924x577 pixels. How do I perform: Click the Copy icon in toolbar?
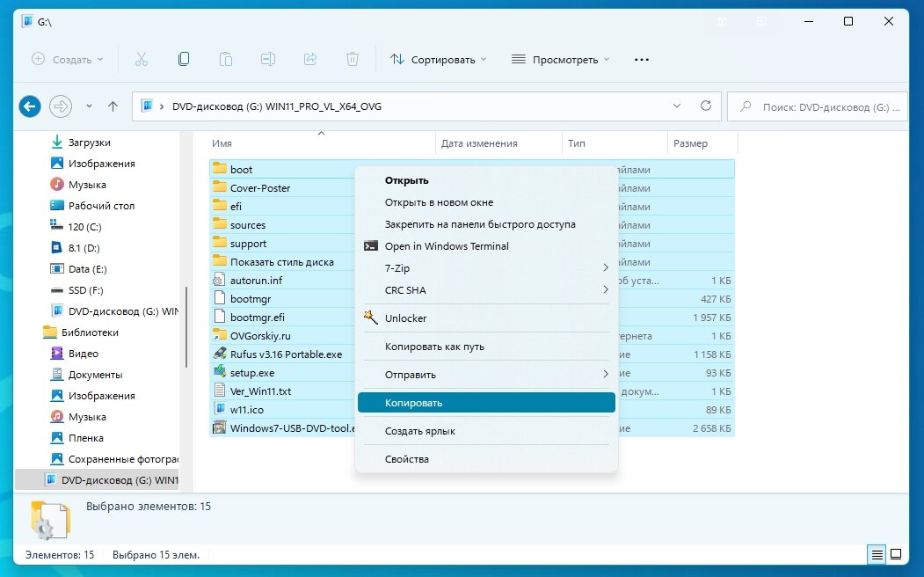pyautogui.click(x=184, y=60)
